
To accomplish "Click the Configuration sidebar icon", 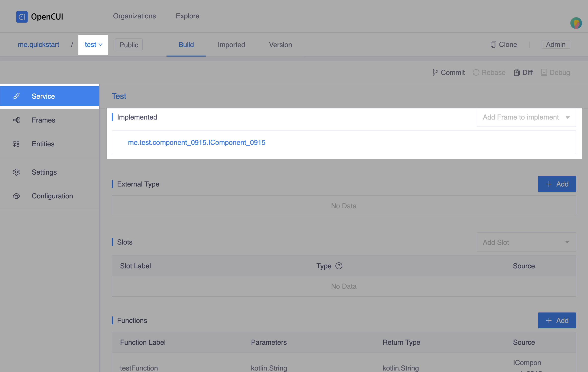I will click(x=16, y=196).
